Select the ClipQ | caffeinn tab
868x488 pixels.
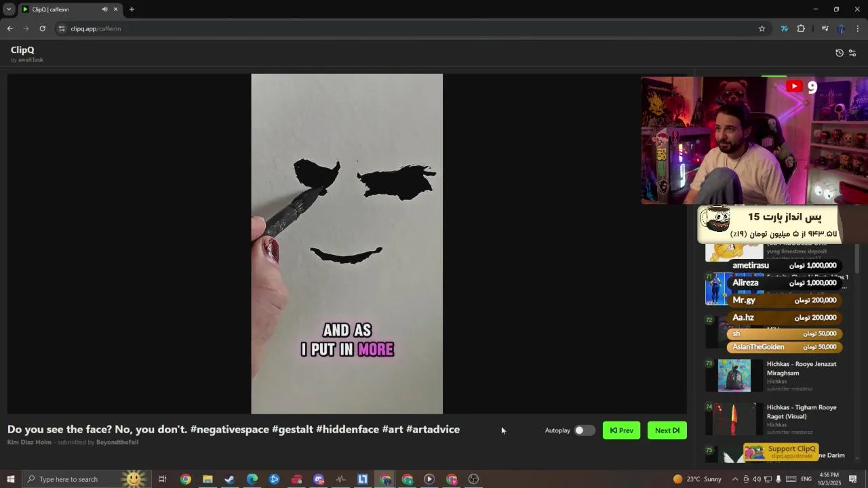point(70,9)
